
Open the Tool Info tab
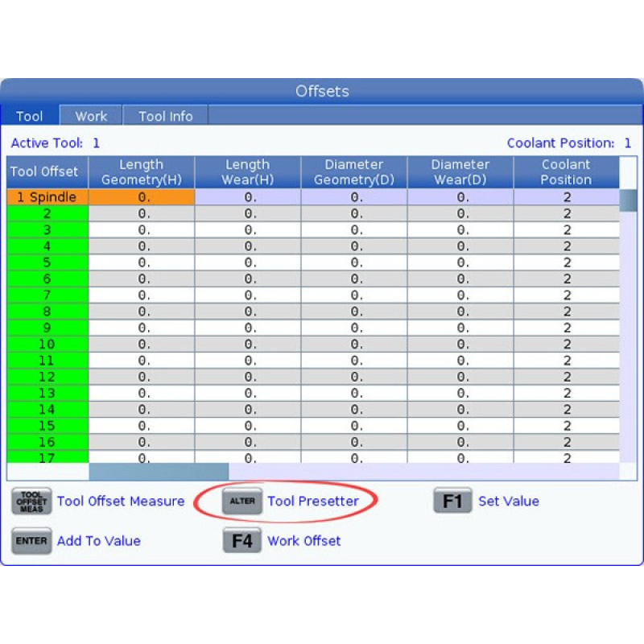165,116
